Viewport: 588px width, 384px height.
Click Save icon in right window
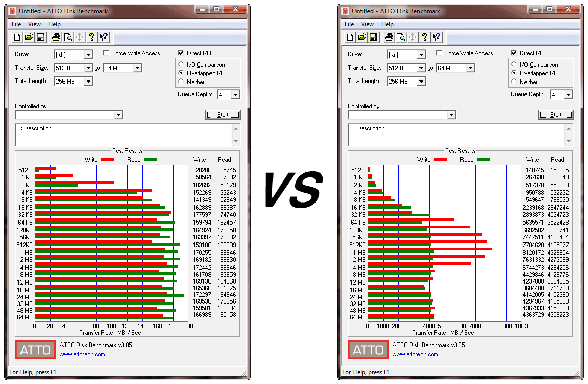click(373, 37)
